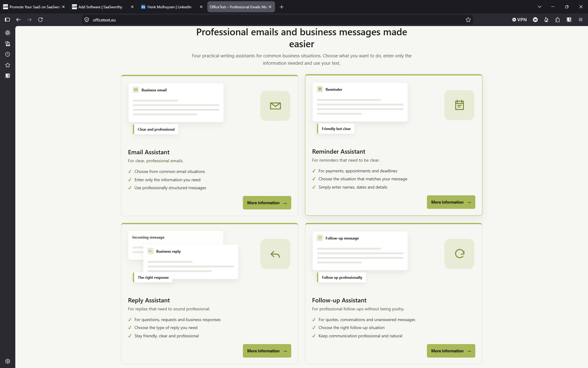588x368 pixels.
Task: Click the Bitwarden shield toolbar icon
Action: 569,20
